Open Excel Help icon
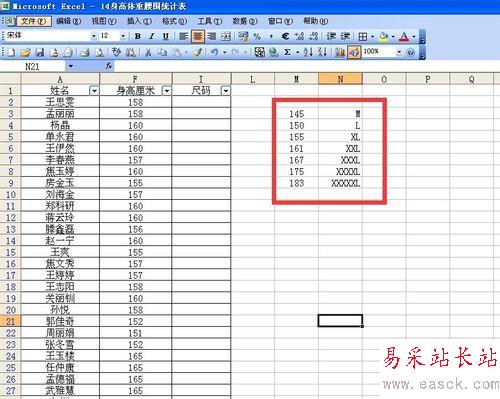 click(411, 52)
